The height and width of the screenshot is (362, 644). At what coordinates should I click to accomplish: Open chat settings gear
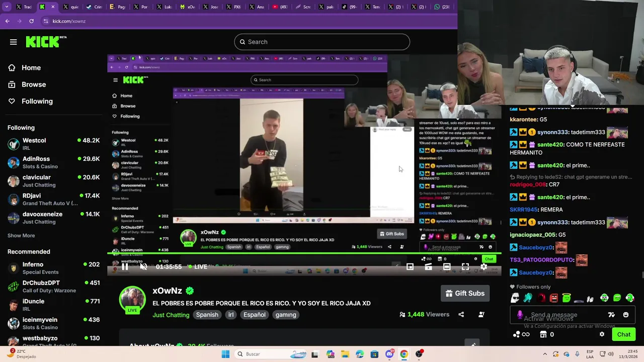[x=602, y=334]
